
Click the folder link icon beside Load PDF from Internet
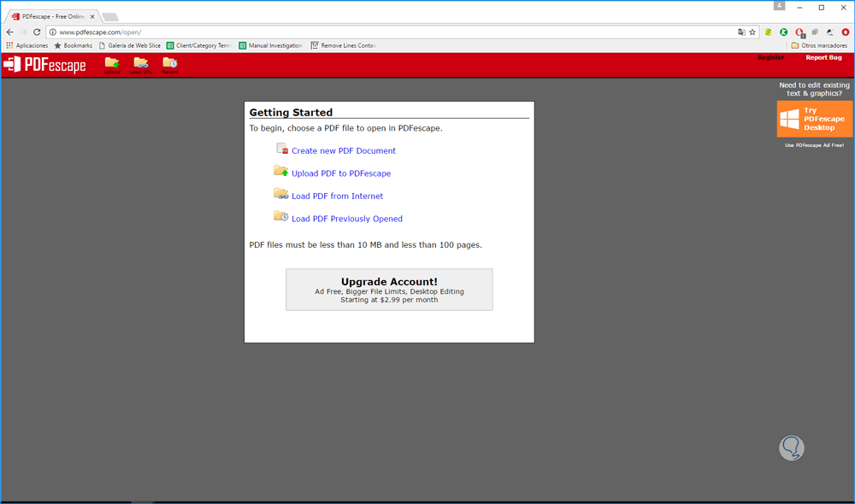[x=280, y=193]
